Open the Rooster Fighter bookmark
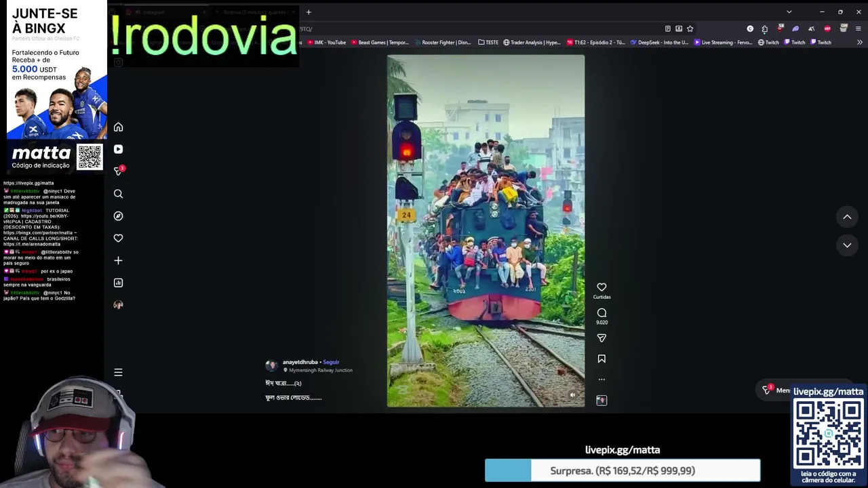 [x=442, y=42]
